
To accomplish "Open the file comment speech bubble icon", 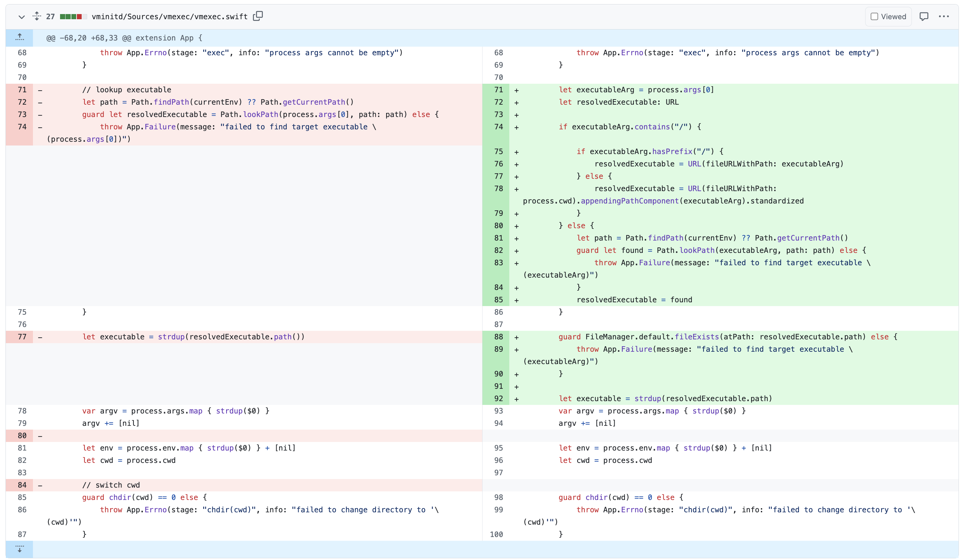I will (x=924, y=16).
